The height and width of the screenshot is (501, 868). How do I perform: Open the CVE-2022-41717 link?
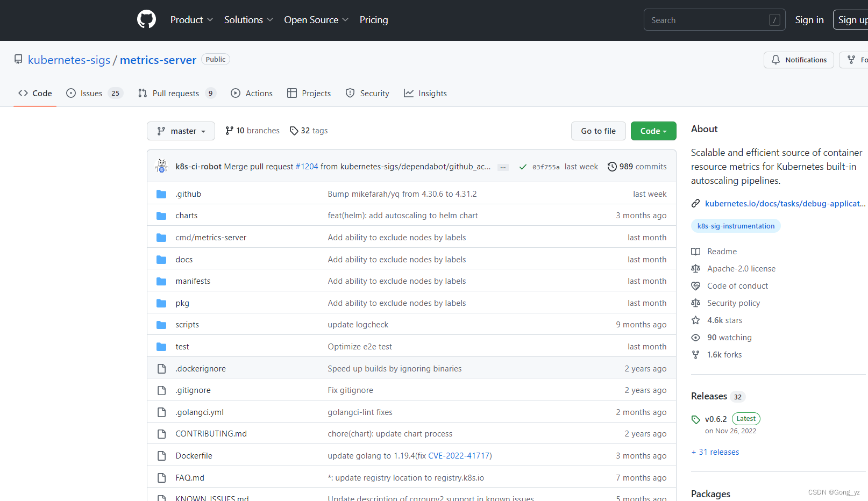pyautogui.click(x=459, y=456)
